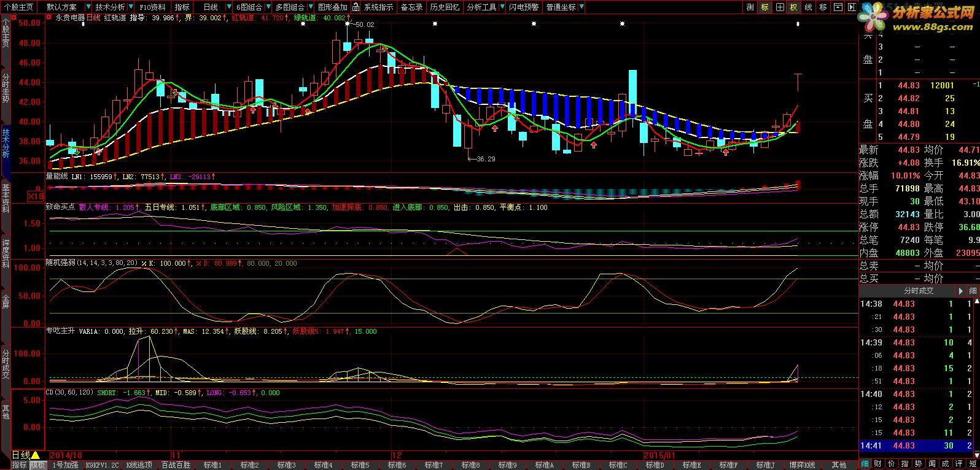Switch to 标准A template tab
This screenshot has height=470, width=980.
pos(544,465)
